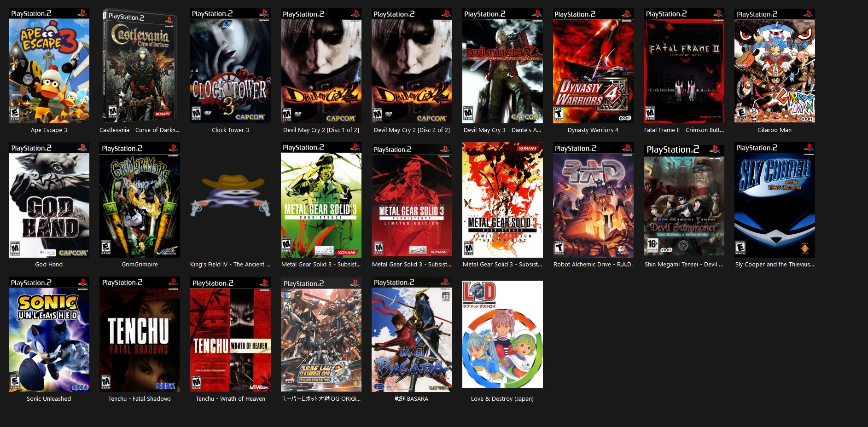Image resolution: width=868 pixels, height=427 pixels.
Task: Open the green Metal Gear Solid 3 Subsistence cover
Action: coord(321,200)
